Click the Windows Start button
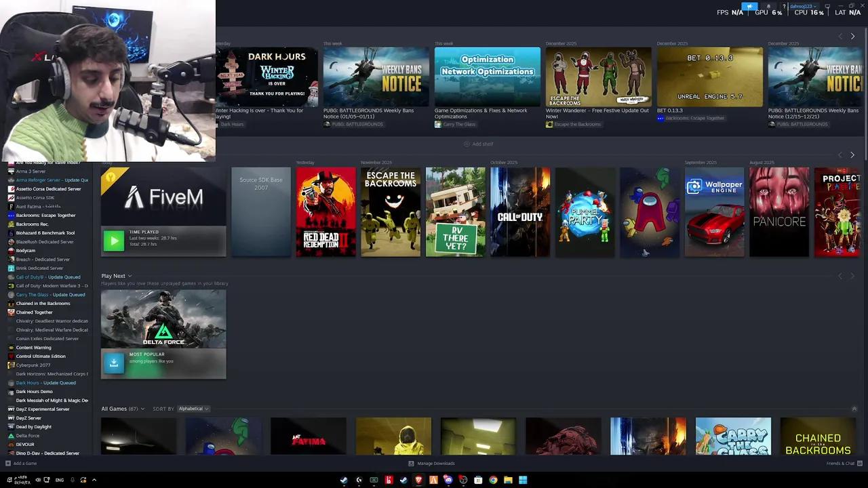Screen dimensions: 868x488 (x=523, y=480)
